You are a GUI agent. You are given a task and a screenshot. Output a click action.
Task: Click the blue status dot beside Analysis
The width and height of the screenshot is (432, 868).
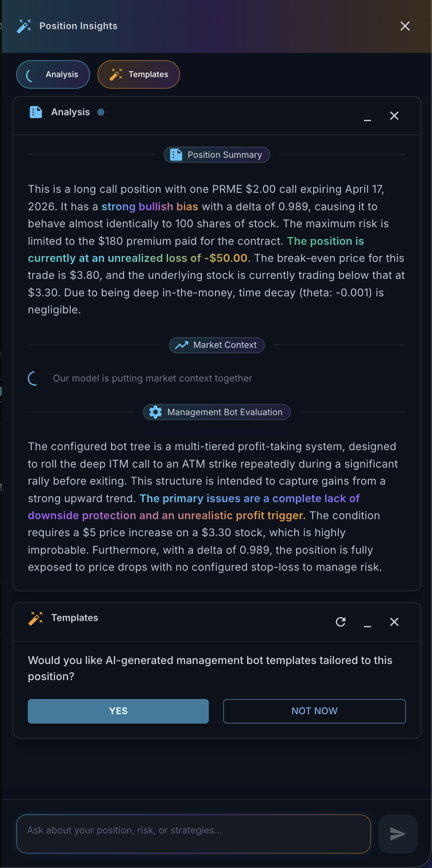click(101, 112)
